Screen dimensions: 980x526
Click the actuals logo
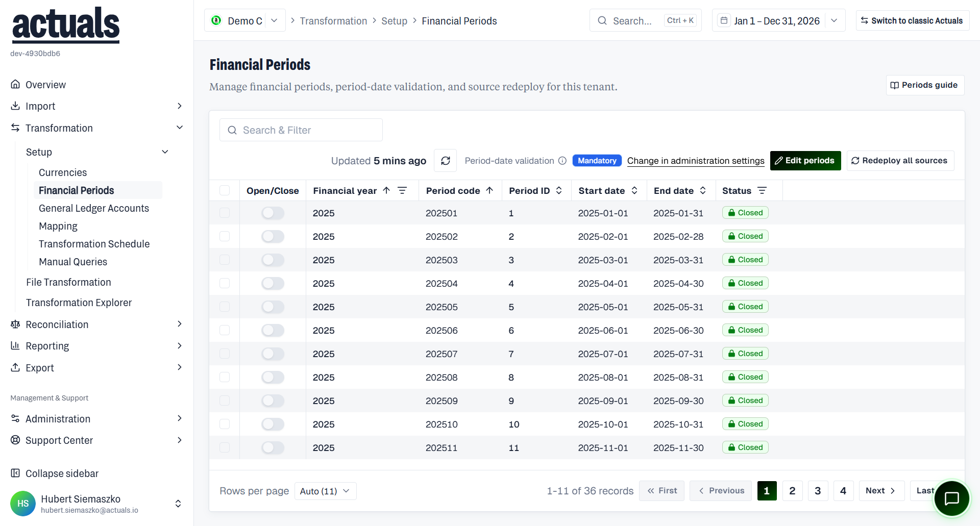pos(66,24)
